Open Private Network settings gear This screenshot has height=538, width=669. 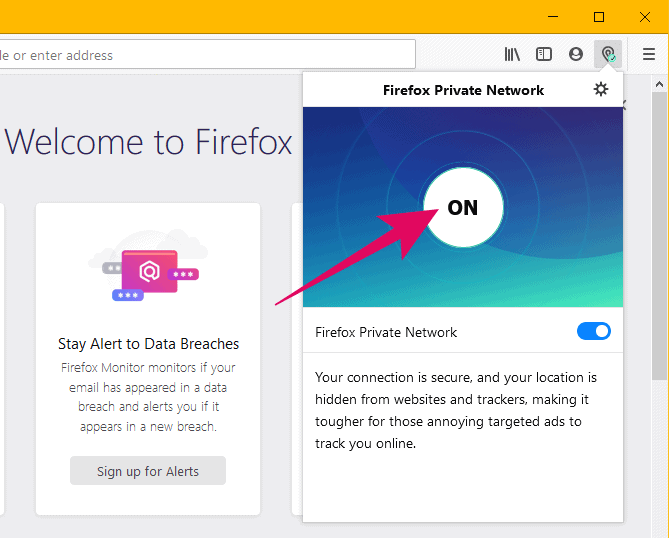601,90
